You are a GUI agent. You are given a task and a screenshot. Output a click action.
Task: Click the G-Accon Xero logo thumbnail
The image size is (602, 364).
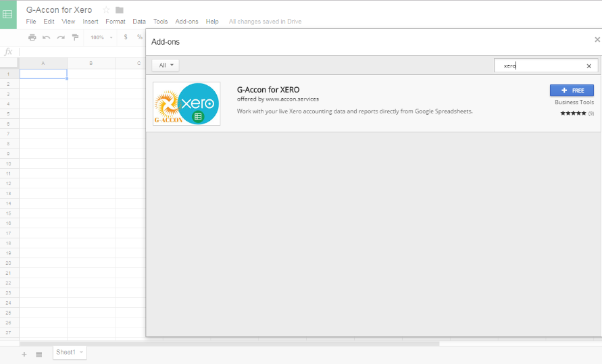tap(186, 103)
